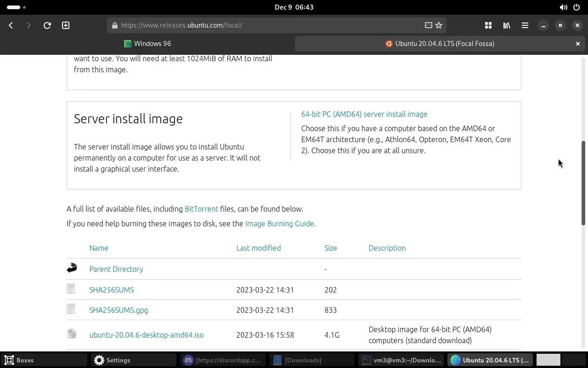The image size is (588, 368).
Task: Open the library bookmarks and history icon
Action: pos(507,25)
